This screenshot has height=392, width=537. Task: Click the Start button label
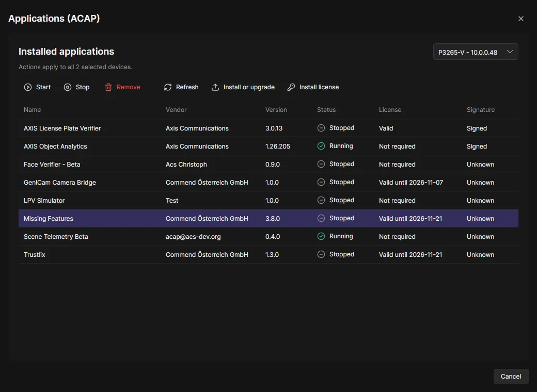tap(43, 87)
